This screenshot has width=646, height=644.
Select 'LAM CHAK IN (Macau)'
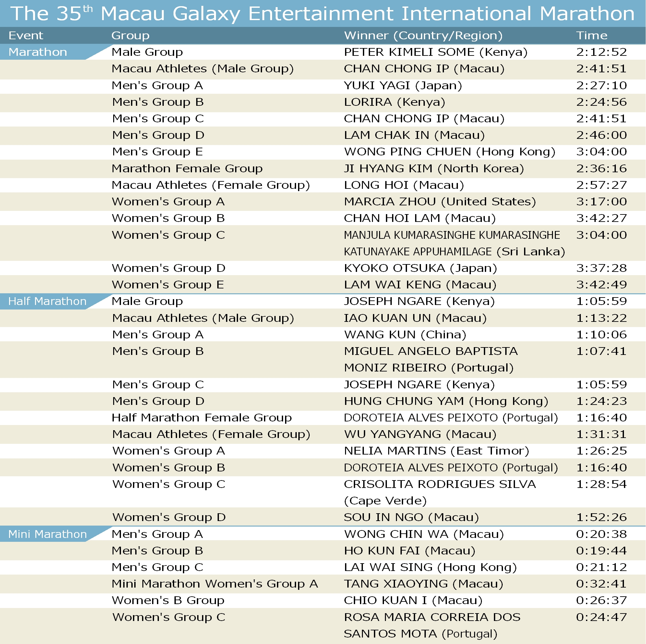tap(414, 135)
